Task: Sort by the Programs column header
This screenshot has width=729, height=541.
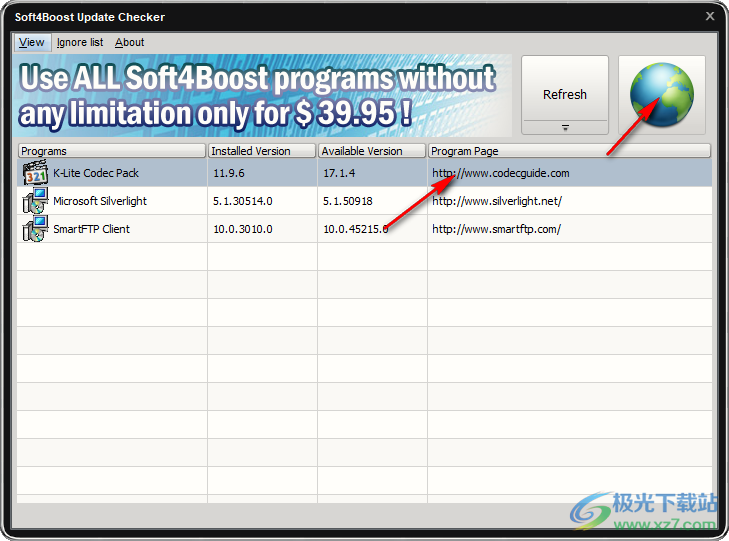Action: (112, 151)
